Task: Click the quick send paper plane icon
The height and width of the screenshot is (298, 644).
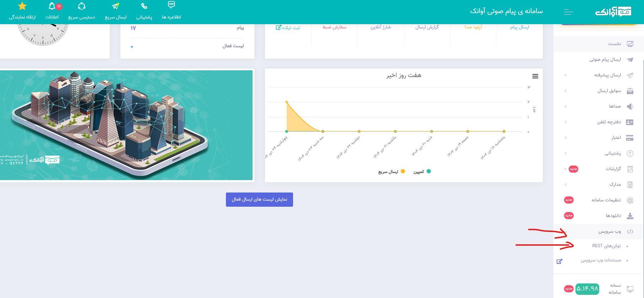Action: [115, 6]
